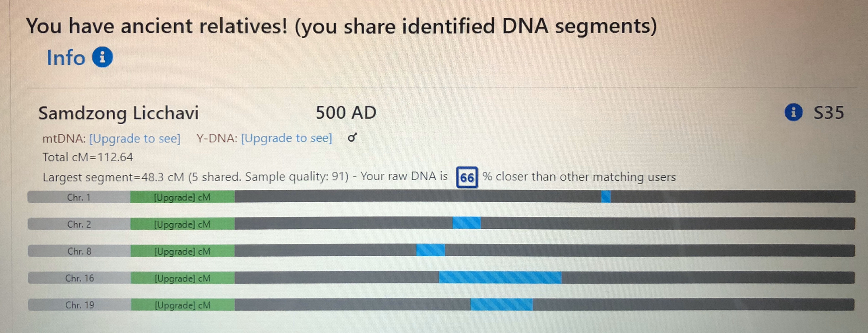Click the info icon next to S35

[793, 112]
